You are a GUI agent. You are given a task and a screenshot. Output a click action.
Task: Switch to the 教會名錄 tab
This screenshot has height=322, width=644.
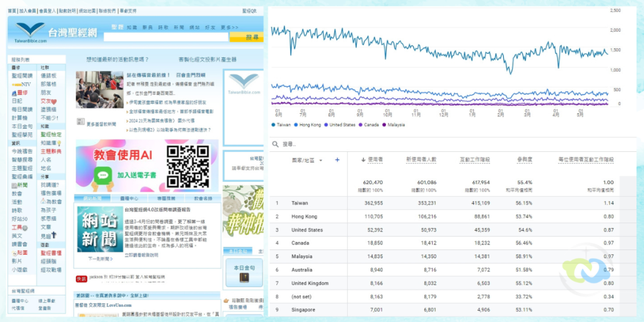(202, 198)
